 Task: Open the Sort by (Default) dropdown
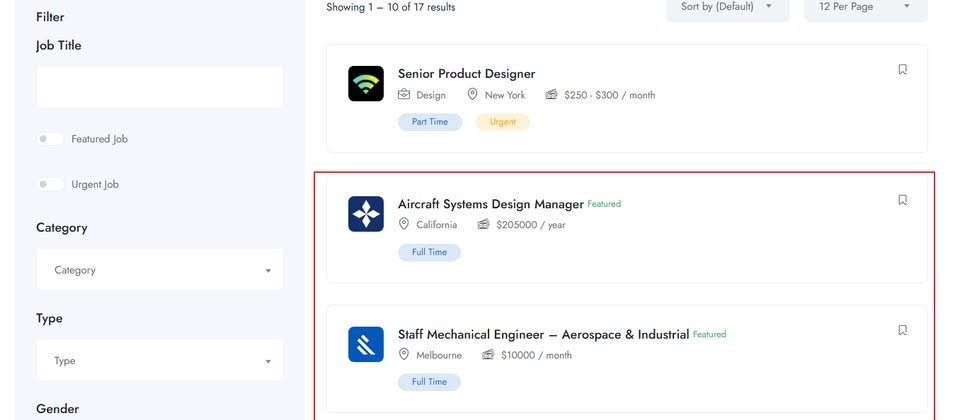727,7
